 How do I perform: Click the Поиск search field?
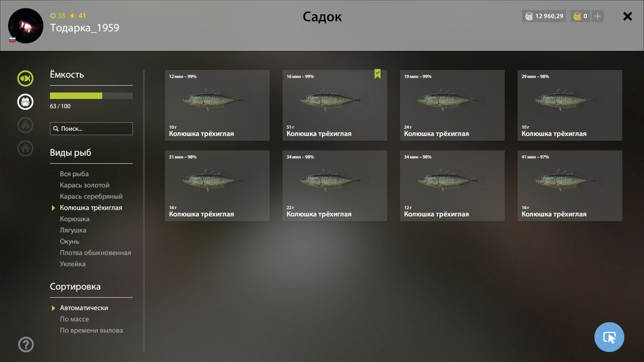pyautogui.click(x=91, y=129)
